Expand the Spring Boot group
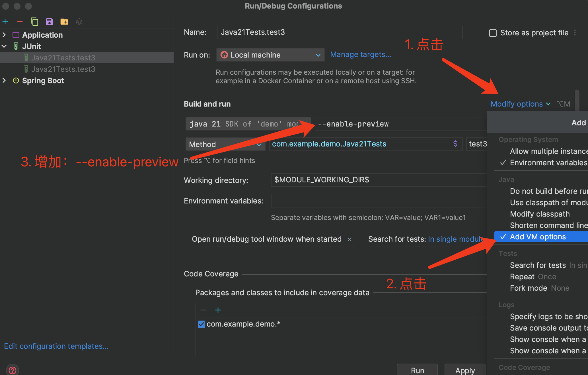Screen dimensions: 588x375 tap(4, 80)
